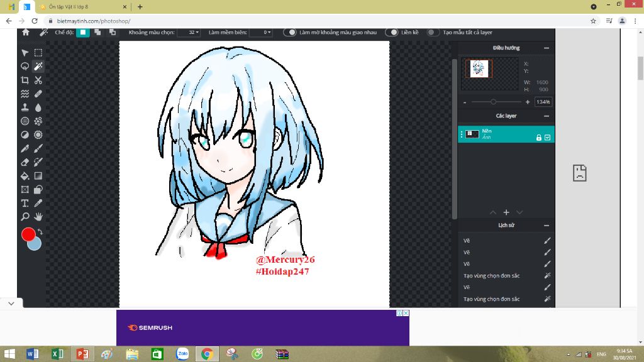Toggle the 'Liền kề' switch
This screenshot has height=362, width=644.
click(x=391, y=33)
